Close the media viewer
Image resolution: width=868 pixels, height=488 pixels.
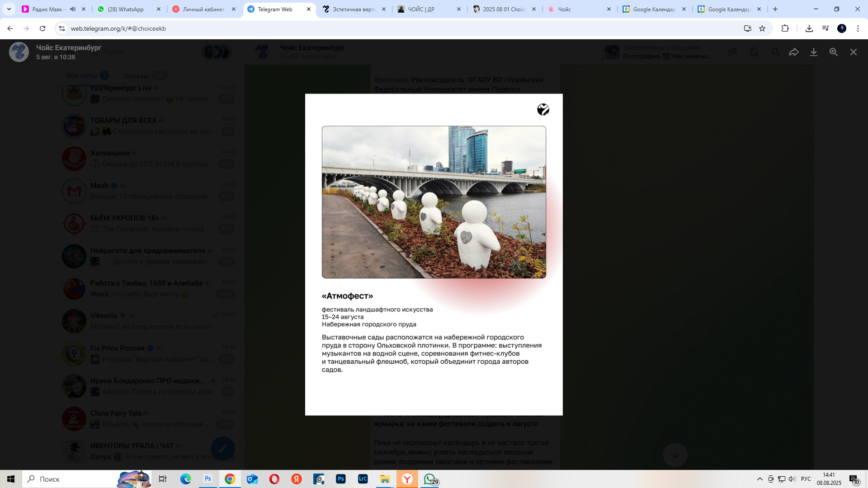[854, 52]
